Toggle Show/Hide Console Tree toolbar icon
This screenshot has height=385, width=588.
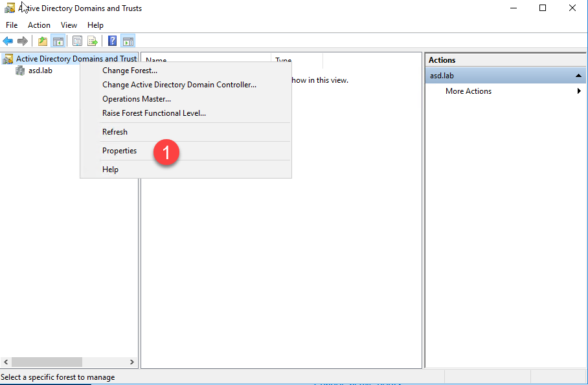pyautogui.click(x=58, y=41)
